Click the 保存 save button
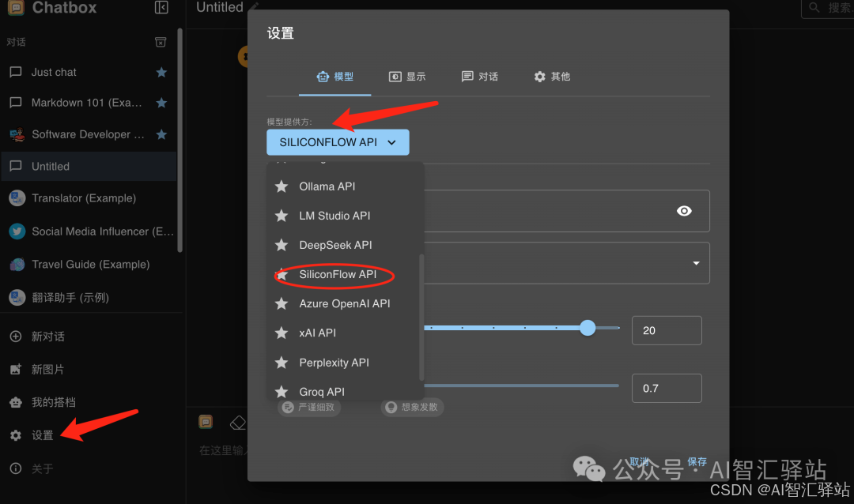 pyautogui.click(x=697, y=461)
